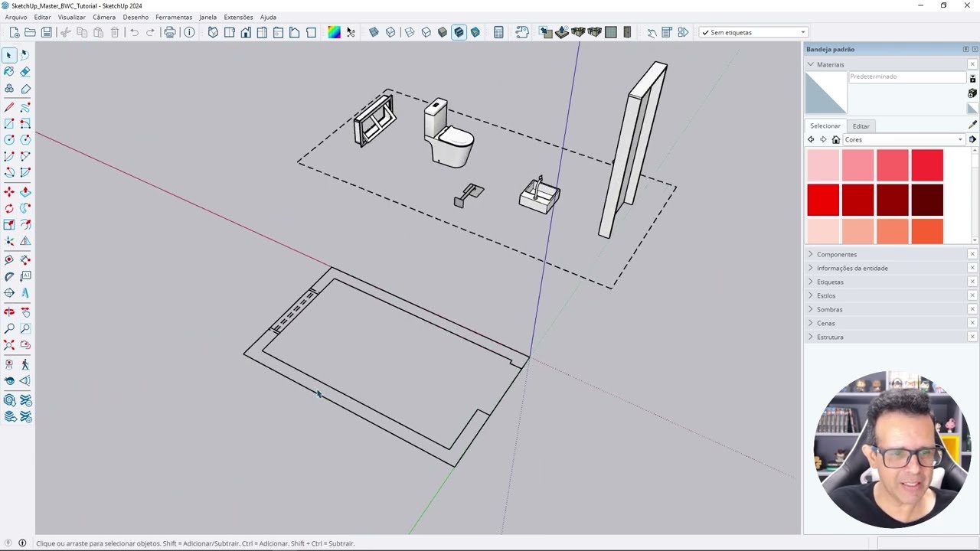Open the Extensões menu
980x551 pixels.
pos(238,17)
